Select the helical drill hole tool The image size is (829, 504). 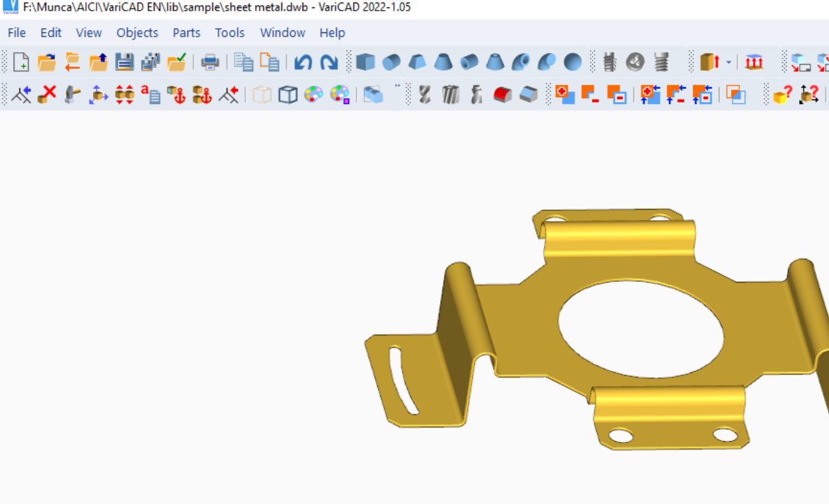click(x=425, y=95)
